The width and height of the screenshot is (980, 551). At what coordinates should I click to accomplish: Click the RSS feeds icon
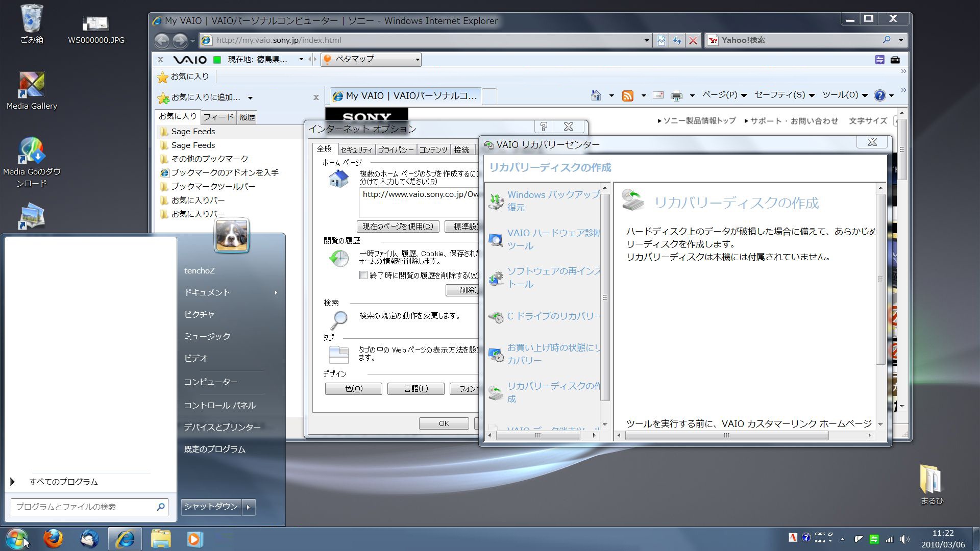pyautogui.click(x=628, y=95)
